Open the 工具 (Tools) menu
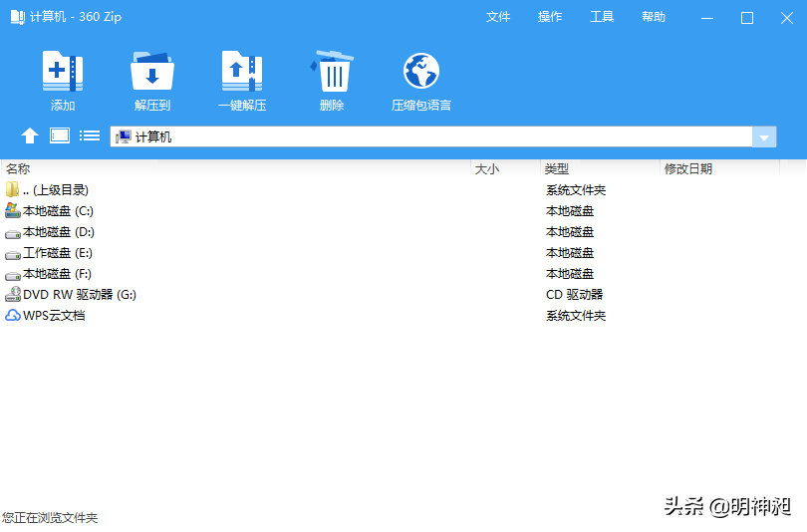The image size is (807, 532). pyautogui.click(x=602, y=17)
